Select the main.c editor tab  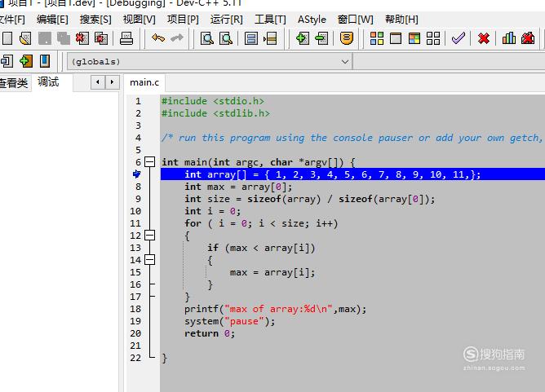coord(144,82)
